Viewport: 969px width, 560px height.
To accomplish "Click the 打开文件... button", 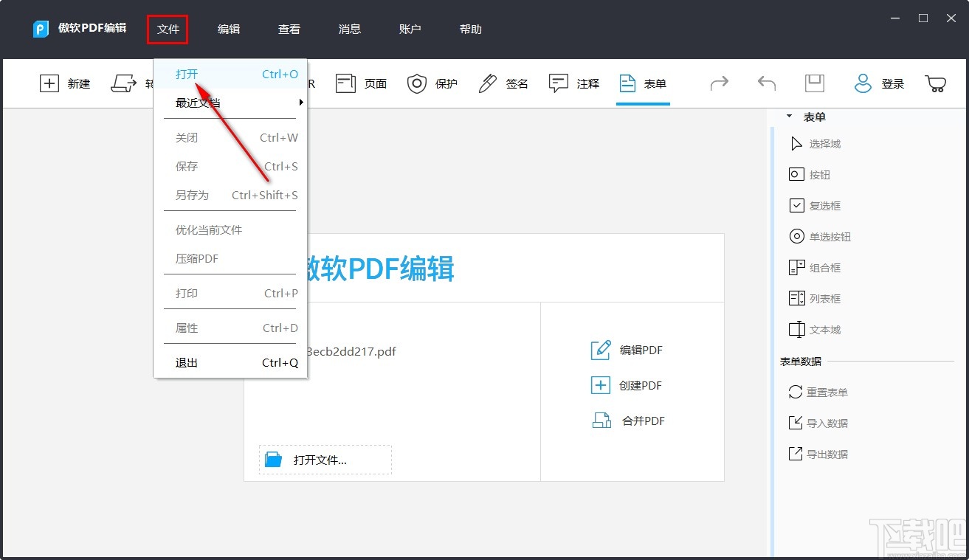I will pos(325,460).
